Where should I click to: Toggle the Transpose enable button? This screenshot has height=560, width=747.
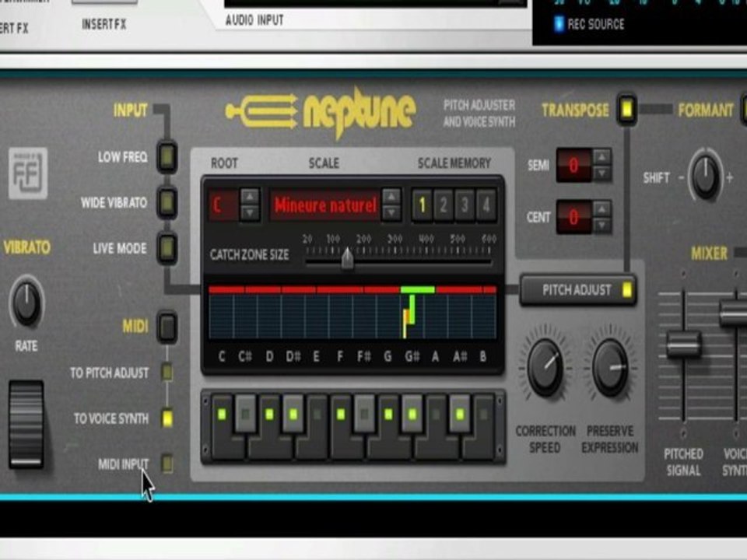627,109
